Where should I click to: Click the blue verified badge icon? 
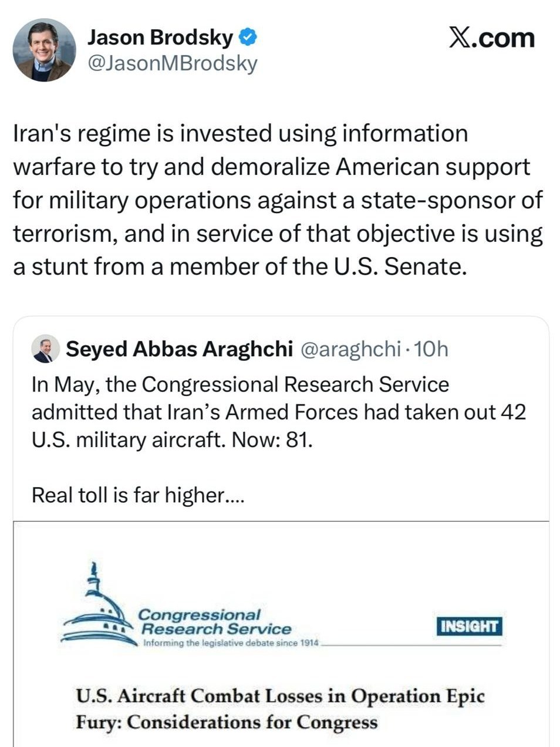pyautogui.click(x=248, y=38)
